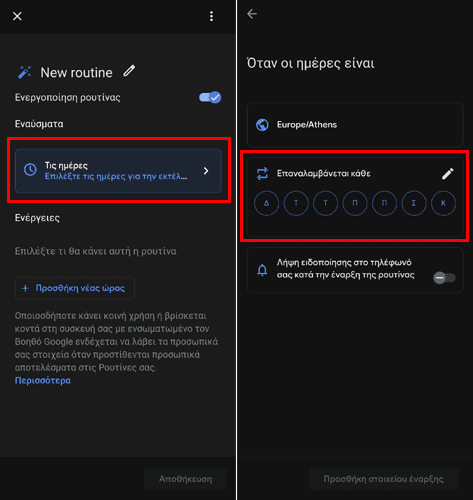Screen dimensions: 473x500
Task: Close the new routine screen with X
Action: 17,16
